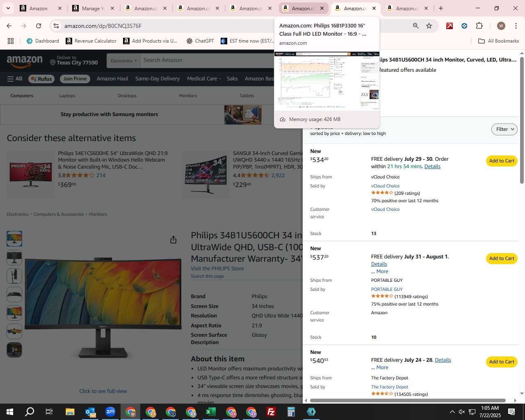Open Same-Day Delivery in nav bar

pyautogui.click(x=157, y=79)
